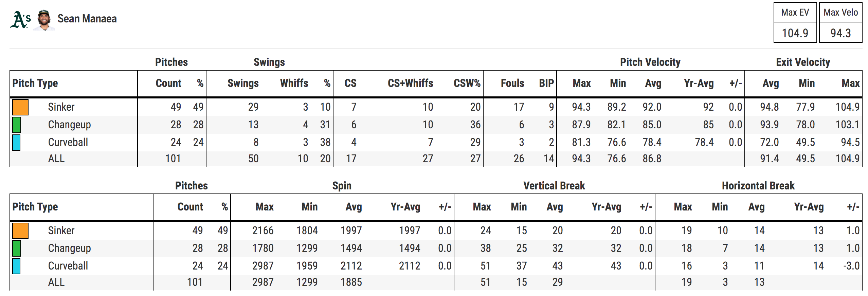
Task: Click the Pitch Type header in the top table
Action: pos(35,83)
